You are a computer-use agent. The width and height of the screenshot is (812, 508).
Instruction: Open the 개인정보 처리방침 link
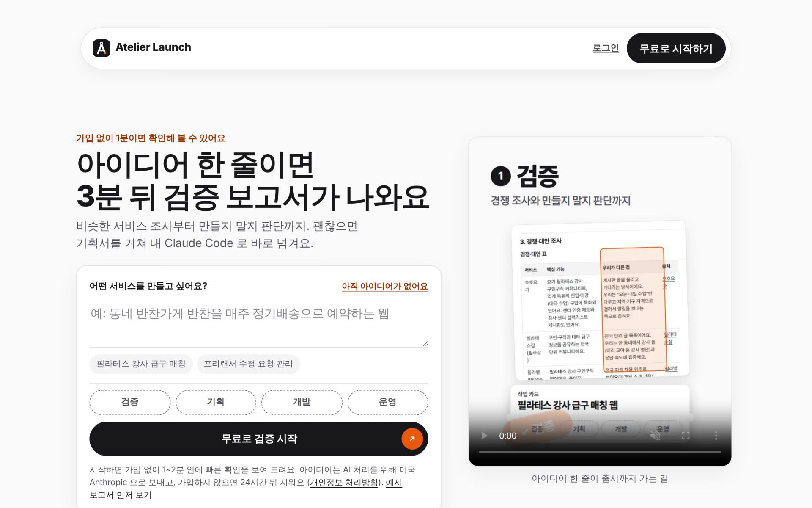(x=344, y=483)
